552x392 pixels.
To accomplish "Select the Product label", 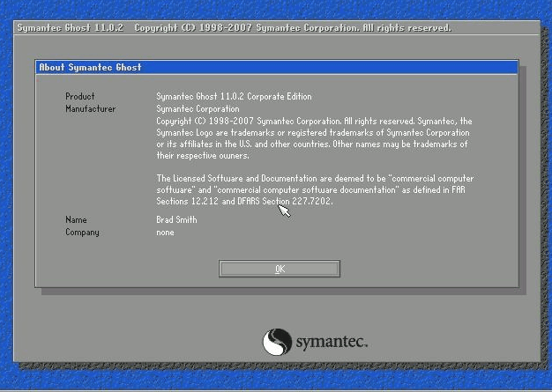I will 80,96.
